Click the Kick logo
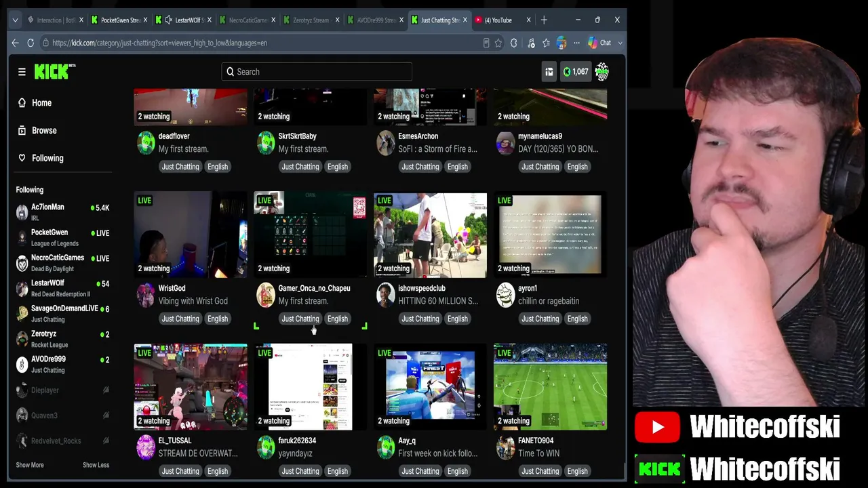This screenshot has width=868, height=488. [54, 71]
